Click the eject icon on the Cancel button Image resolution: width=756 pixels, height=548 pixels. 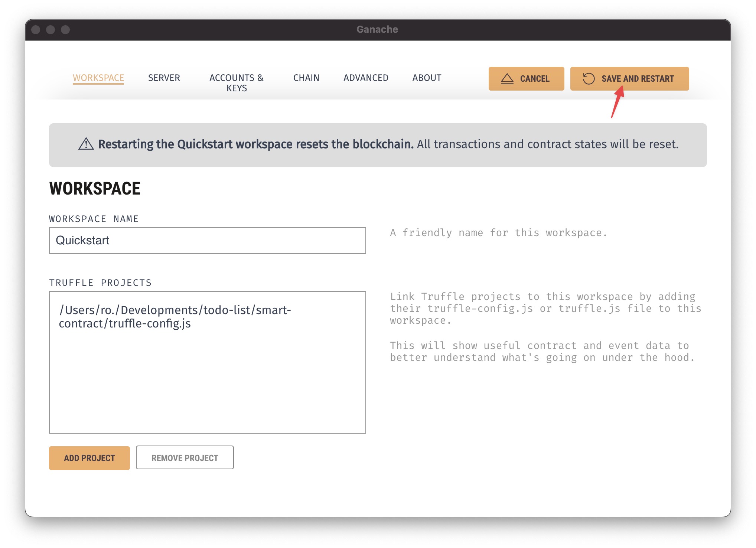pos(507,79)
